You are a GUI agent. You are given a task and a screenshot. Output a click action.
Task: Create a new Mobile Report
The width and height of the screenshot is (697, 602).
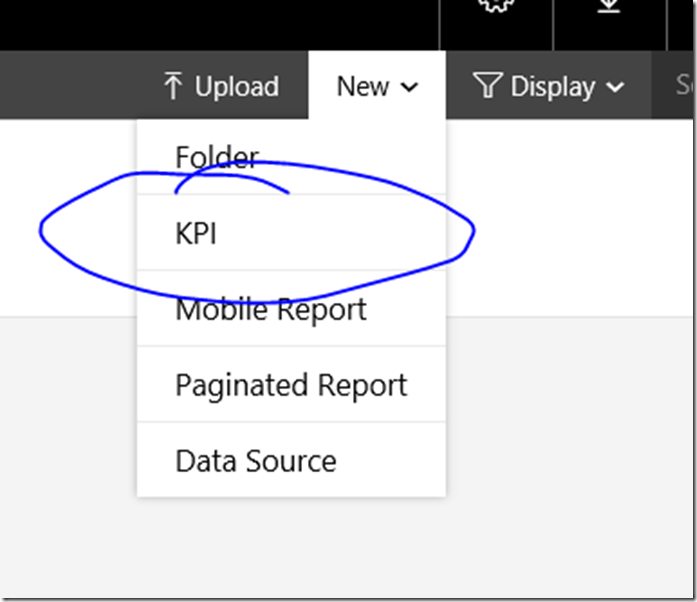(x=270, y=309)
